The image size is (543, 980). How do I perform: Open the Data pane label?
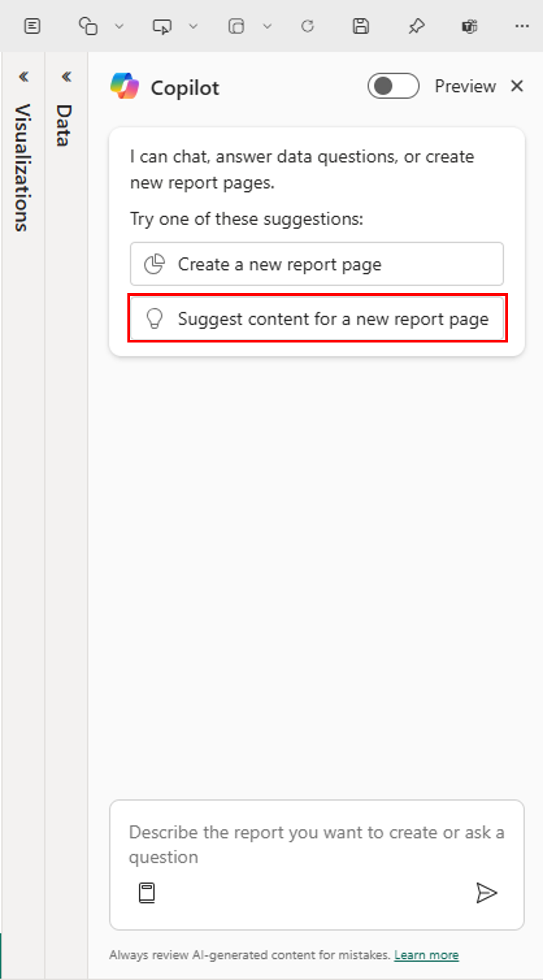pyautogui.click(x=64, y=126)
